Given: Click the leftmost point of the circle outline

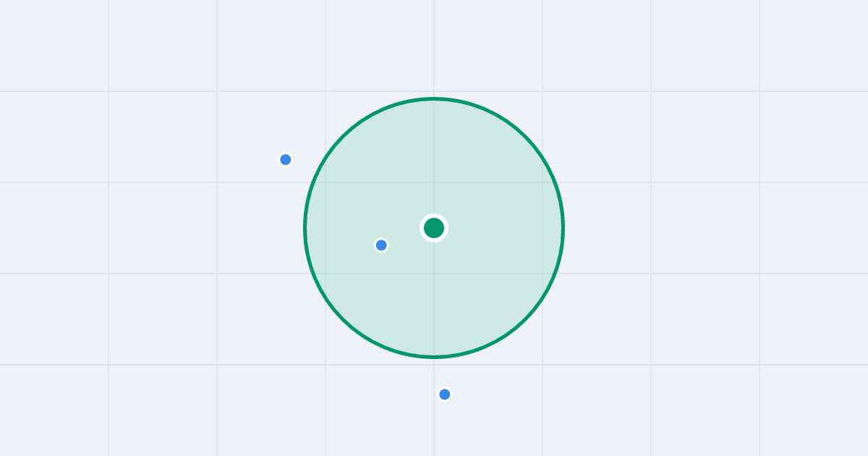Looking at the screenshot, I should [x=305, y=228].
